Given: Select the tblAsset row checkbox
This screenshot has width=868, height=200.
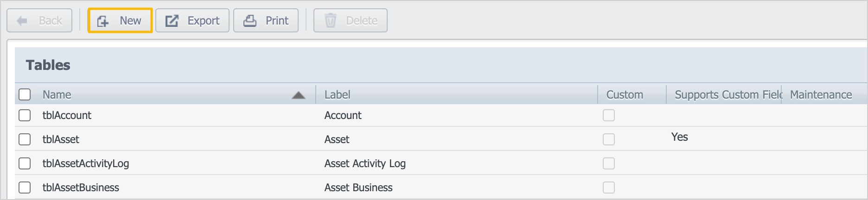Looking at the screenshot, I should pos(25,139).
